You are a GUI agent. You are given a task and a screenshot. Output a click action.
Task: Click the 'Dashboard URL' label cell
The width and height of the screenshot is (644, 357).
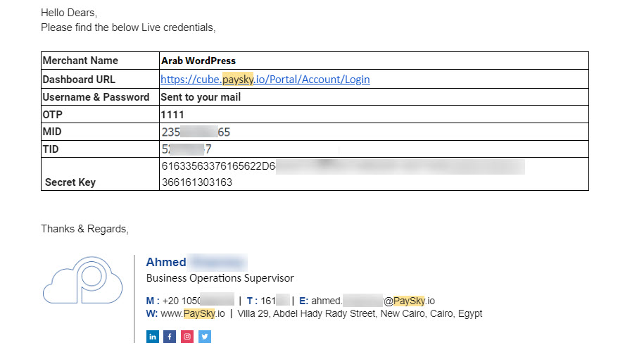79,80
